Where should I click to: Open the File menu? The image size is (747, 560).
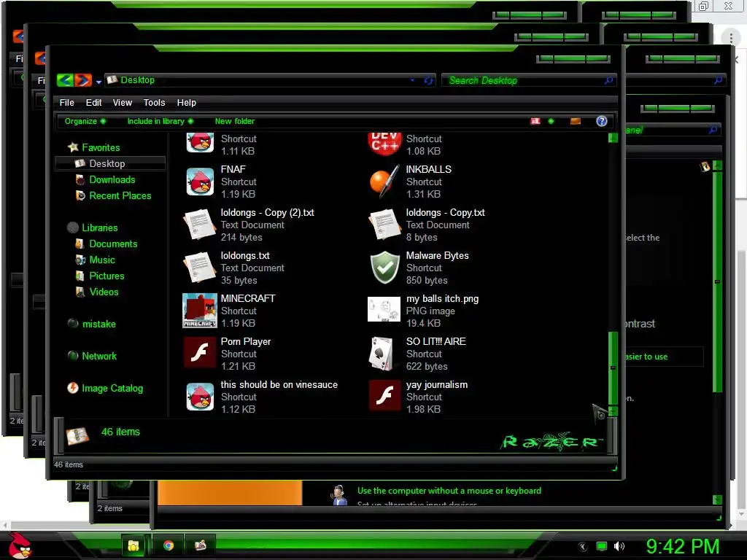pyautogui.click(x=66, y=102)
